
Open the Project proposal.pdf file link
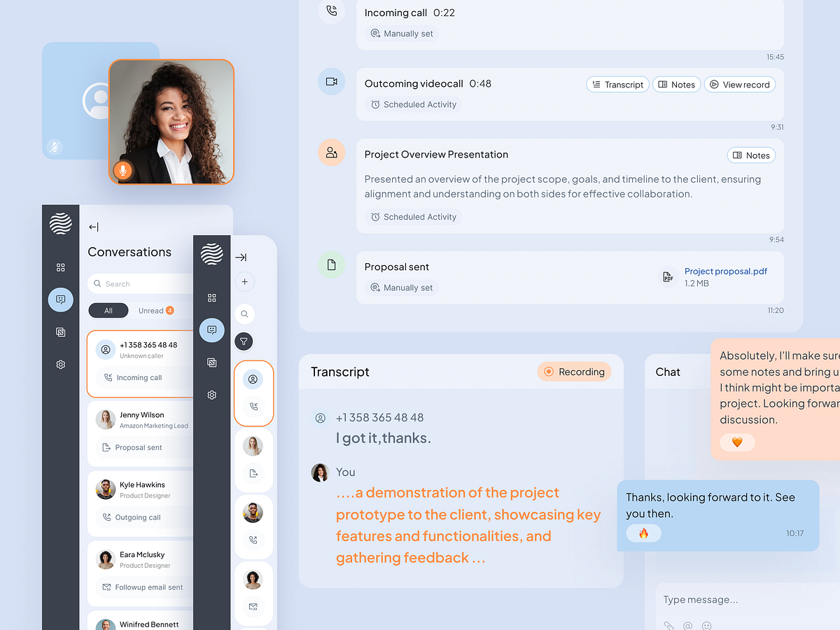[x=726, y=271]
